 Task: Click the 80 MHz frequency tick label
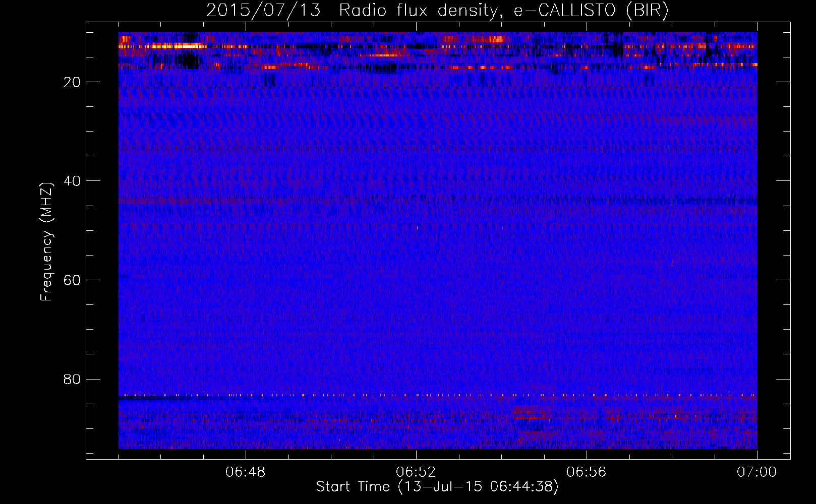73,379
